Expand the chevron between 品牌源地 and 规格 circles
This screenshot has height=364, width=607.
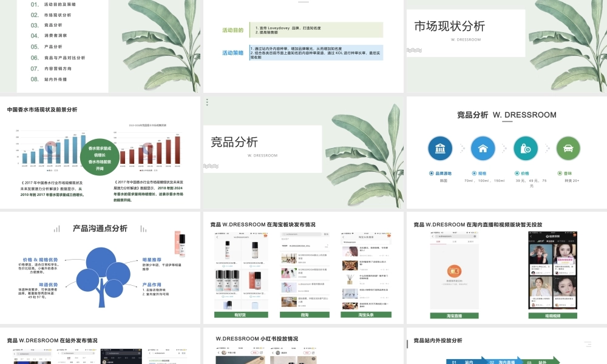click(x=461, y=148)
